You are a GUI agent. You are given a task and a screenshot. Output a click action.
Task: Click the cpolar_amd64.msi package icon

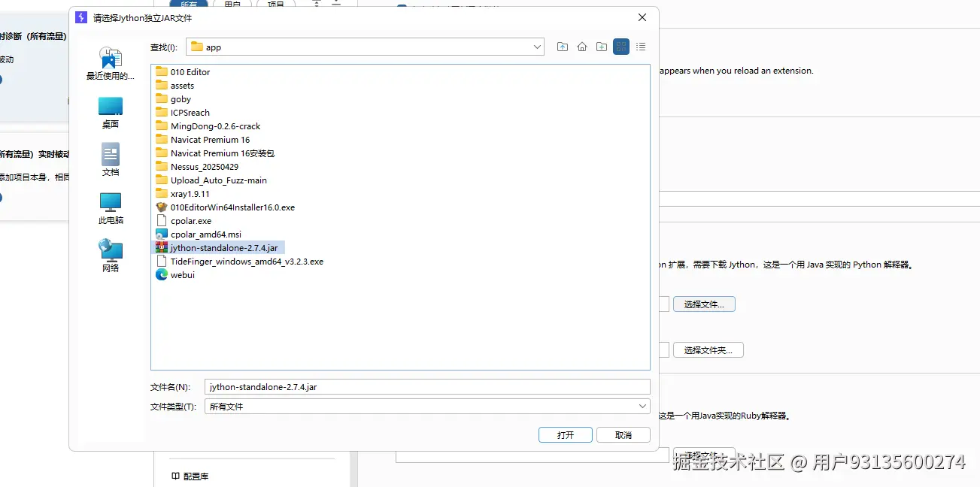[162, 234]
